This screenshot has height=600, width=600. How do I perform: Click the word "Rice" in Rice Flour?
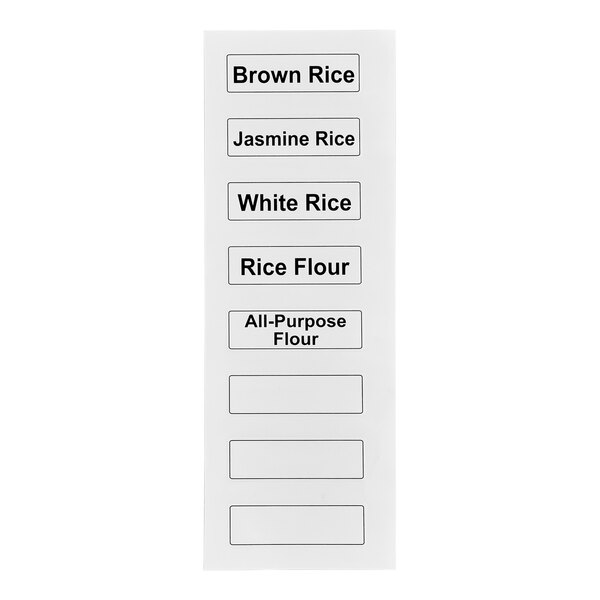pos(262,267)
